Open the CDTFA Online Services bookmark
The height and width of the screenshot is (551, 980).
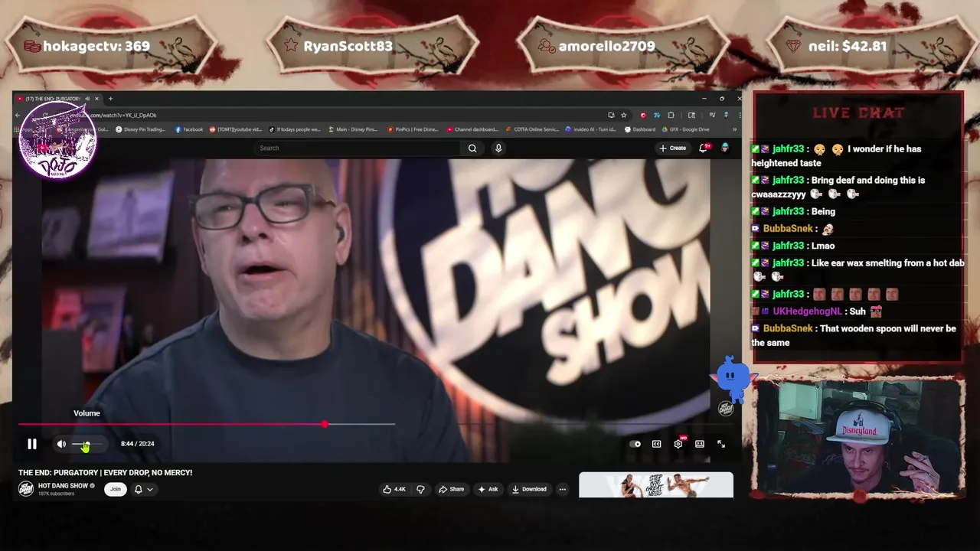[533, 129]
